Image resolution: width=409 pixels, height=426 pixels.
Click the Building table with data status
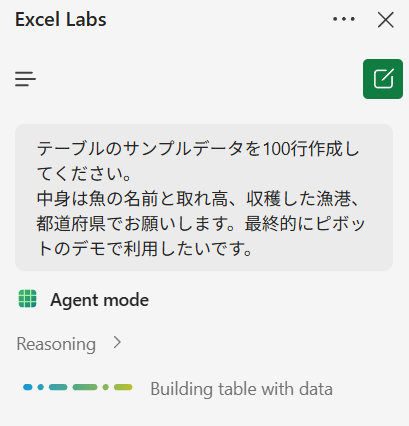(241, 389)
